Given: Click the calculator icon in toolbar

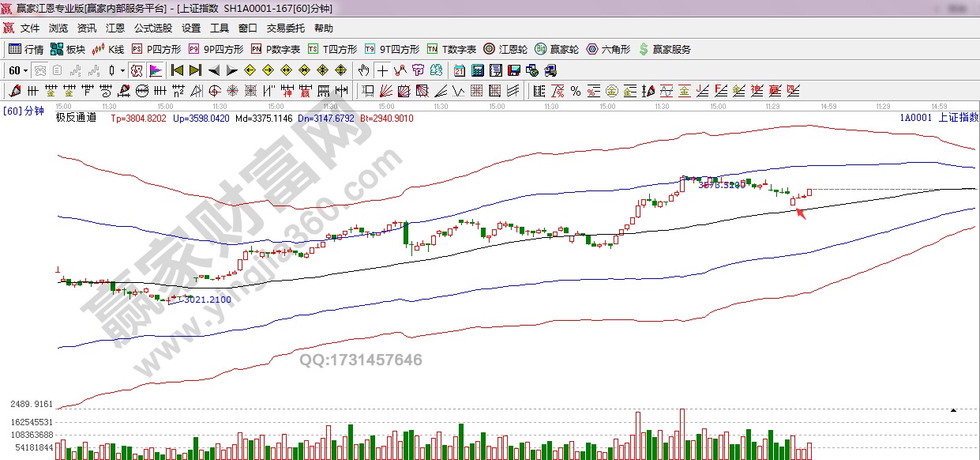Looking at the screenshot, I should [x=477, y=70].
